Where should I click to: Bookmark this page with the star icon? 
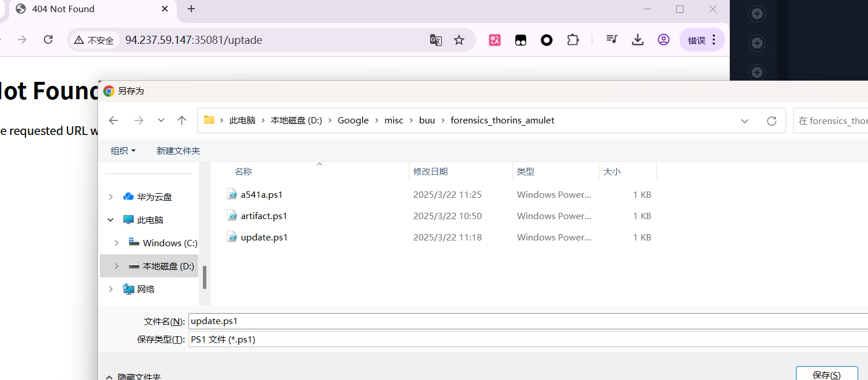459,40
